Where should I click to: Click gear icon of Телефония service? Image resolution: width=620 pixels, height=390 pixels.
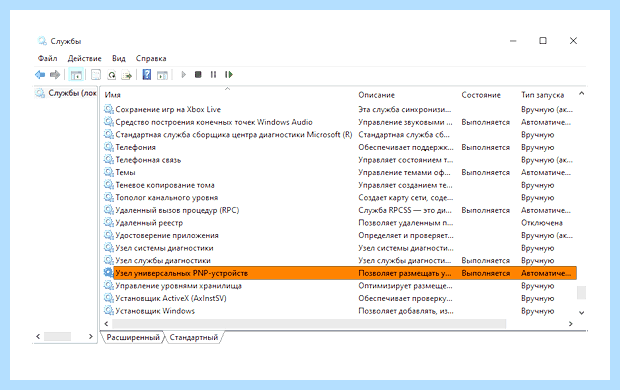point(109,147)
